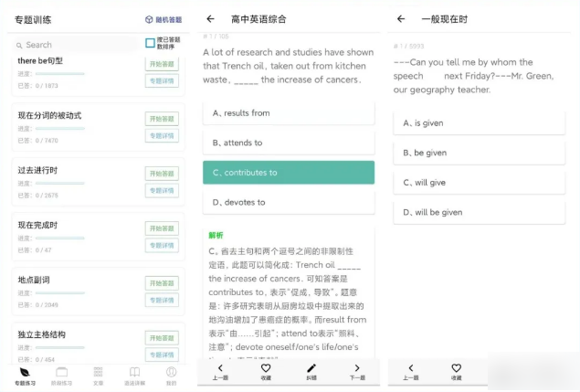Choose answer A, results from
The height and width of the screenshot is (392, 580).
tap(289, 113)
